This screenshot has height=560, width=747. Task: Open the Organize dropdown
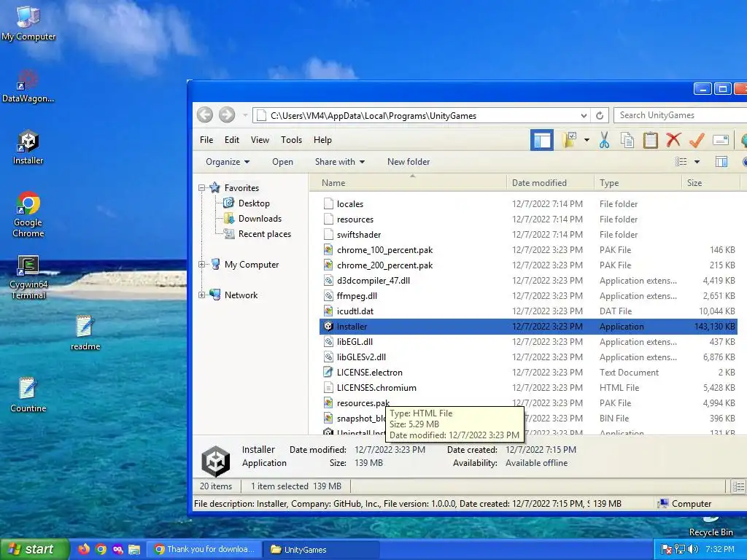pos(228,162)
